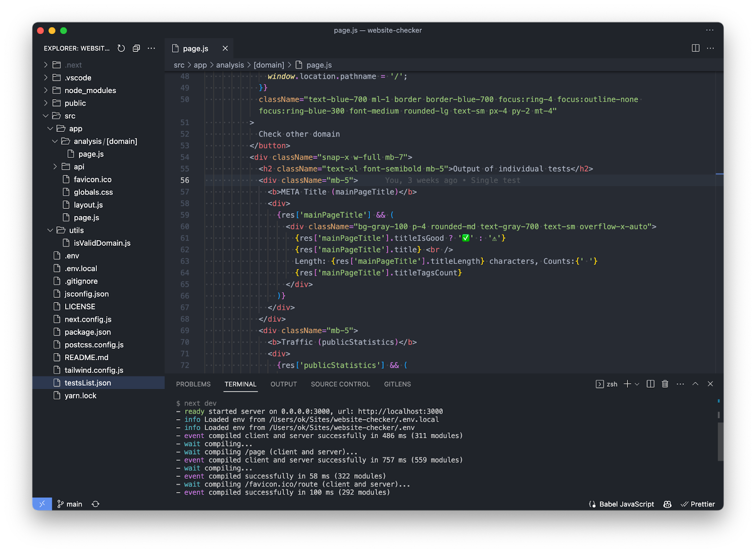Image resolution: width=756 pixels, height=553 pixels.
Task: Open the Copilot status icon
Action: (x=667, y=504)
